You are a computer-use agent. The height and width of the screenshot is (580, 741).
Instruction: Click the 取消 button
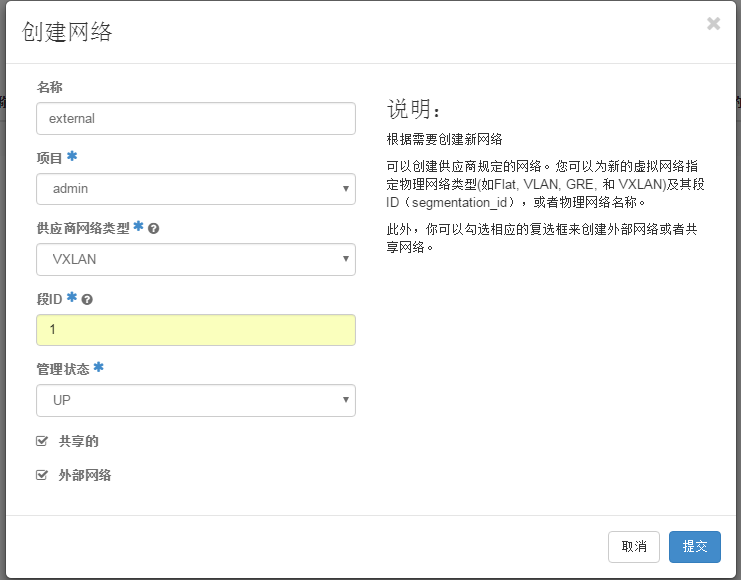coord(634,547)
